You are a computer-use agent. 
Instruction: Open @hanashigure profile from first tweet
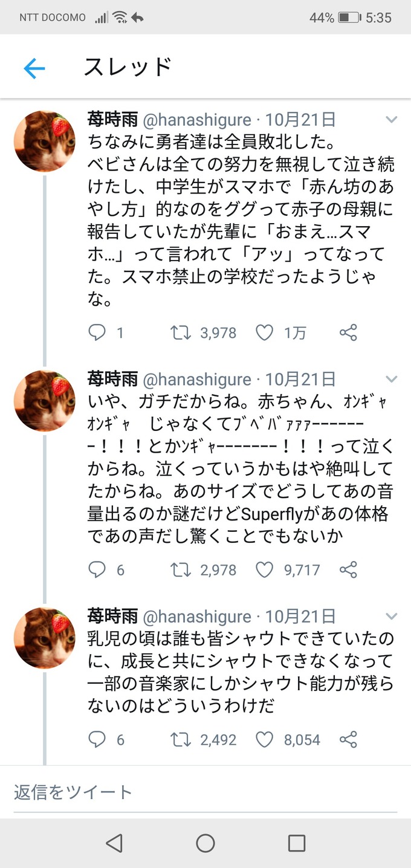tap(197, 119)
